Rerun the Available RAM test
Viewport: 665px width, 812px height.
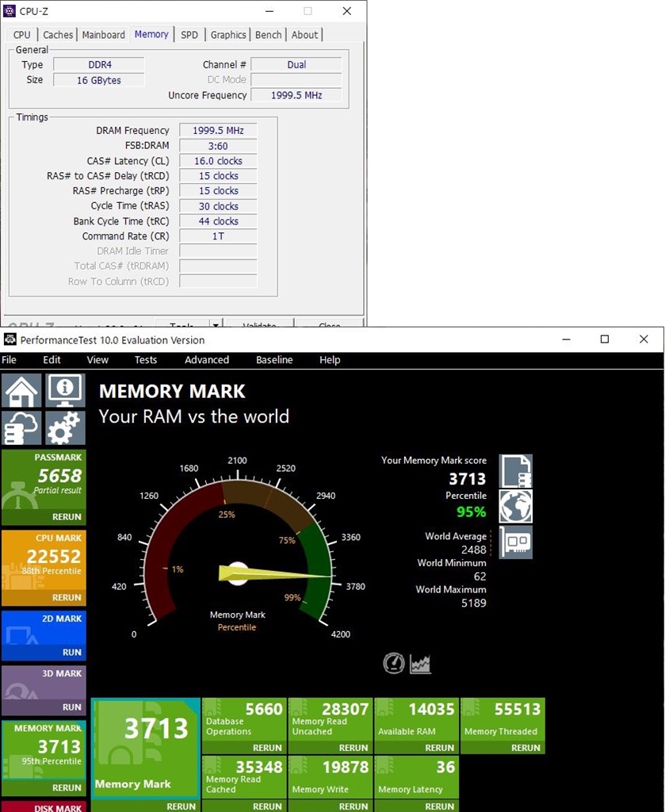tap(439, 748)
